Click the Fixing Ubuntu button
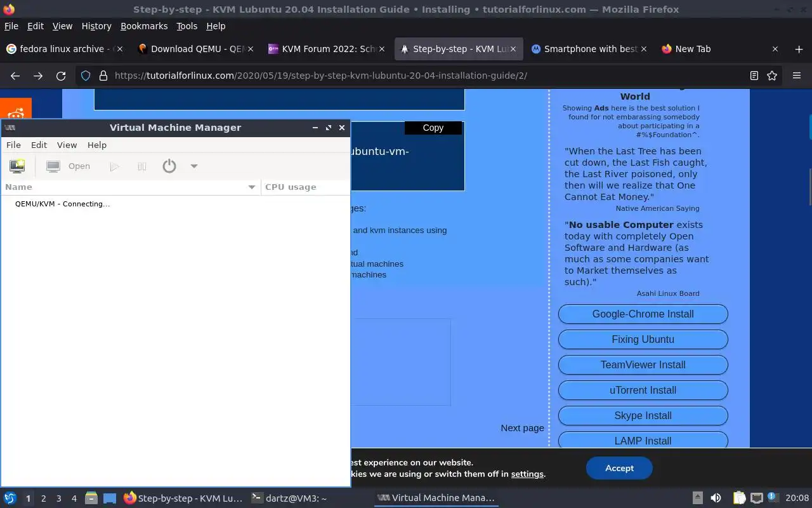The width and height of the screenshot is (812, 508). (x=643, y=339)
